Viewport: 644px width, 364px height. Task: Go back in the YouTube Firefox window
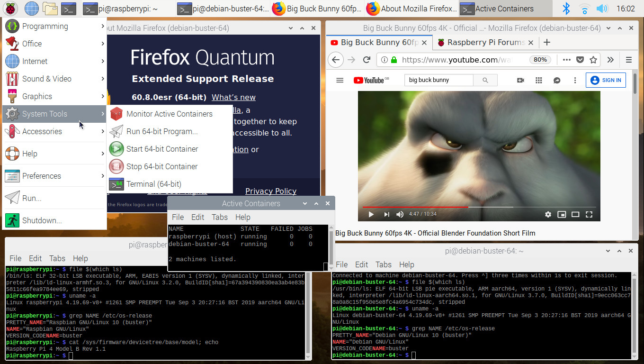(336, 60)
